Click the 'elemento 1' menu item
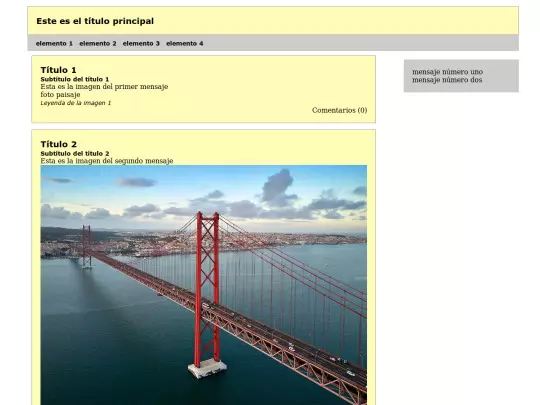Screen dimensions: 540x405 coord(54,43)
